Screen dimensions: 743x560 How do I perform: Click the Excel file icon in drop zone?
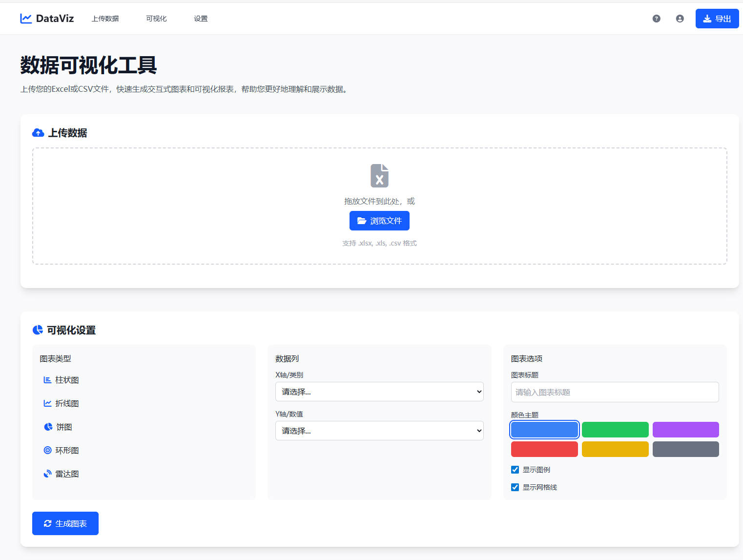coord(379,176)
